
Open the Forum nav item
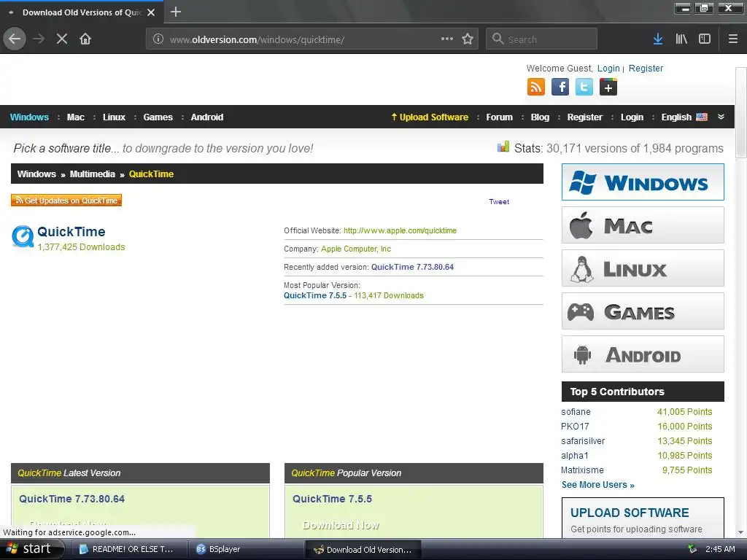499,117
